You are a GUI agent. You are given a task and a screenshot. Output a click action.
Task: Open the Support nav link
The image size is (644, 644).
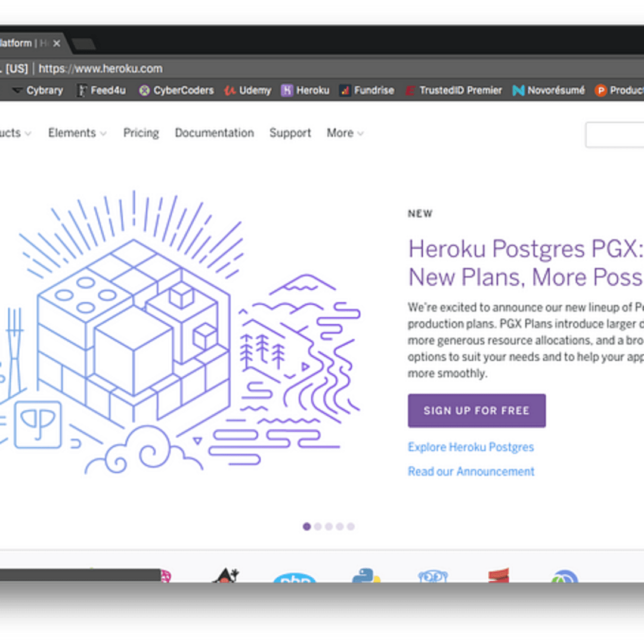(x=290, y=133)
